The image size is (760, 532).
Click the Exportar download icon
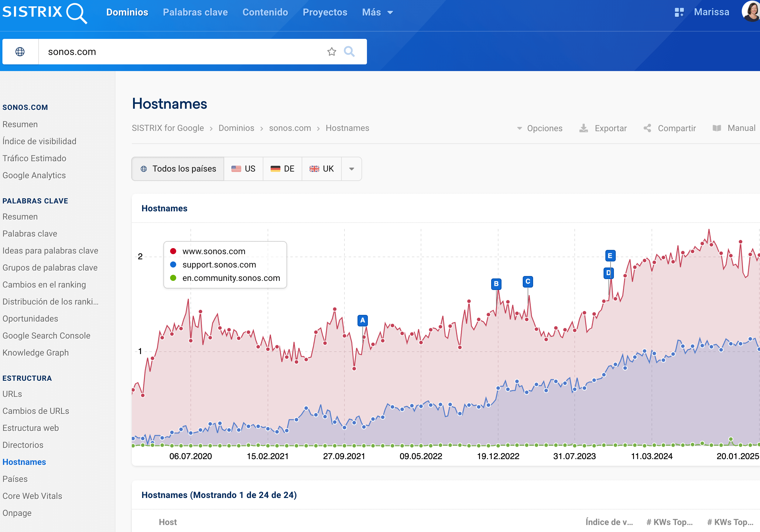coord(583,128)
